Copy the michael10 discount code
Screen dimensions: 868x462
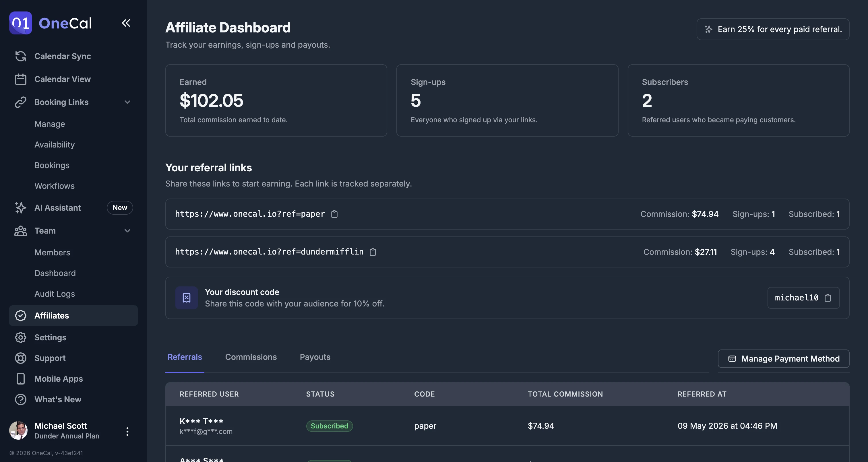(x=828, y=298)
